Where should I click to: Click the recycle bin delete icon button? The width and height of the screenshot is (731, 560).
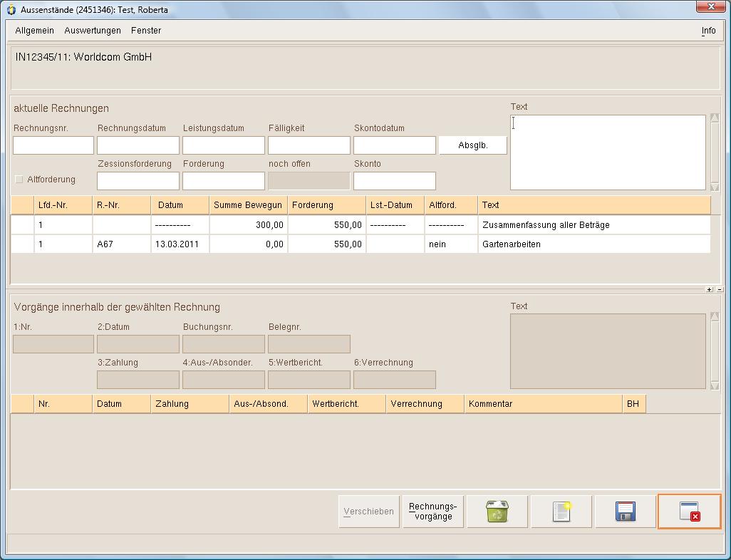click(x=497, y=512)
